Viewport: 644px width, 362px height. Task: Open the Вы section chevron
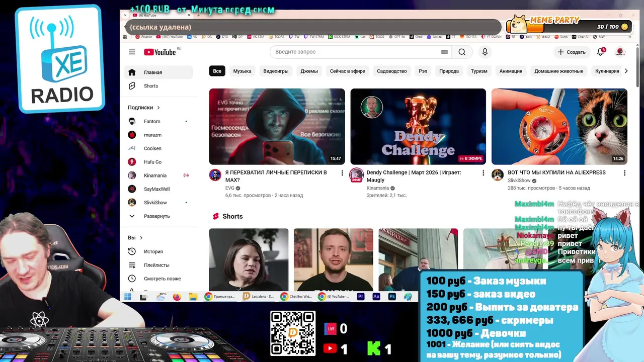[x=141, y=238]
